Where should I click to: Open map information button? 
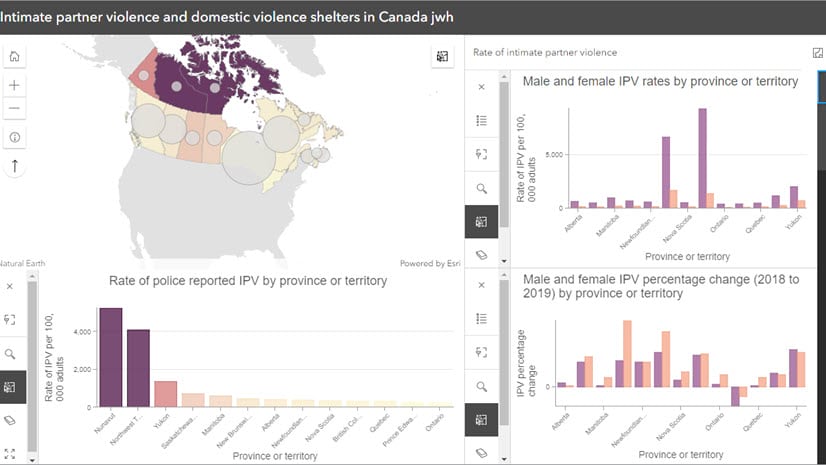tap(15, 136)
